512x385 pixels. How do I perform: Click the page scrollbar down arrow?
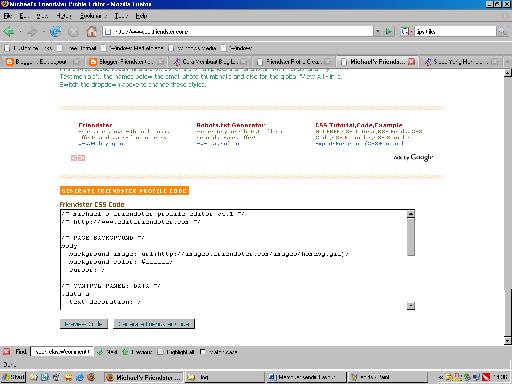[508, 340]
